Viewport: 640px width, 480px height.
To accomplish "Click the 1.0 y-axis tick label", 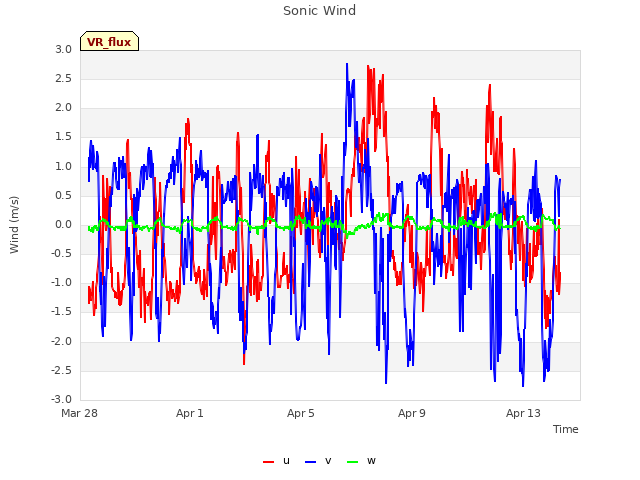I will click(64, 166).
